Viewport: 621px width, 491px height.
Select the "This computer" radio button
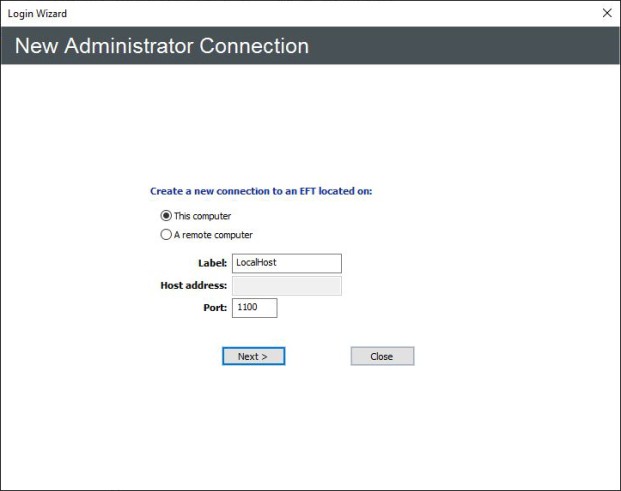[x=166, y=215]
